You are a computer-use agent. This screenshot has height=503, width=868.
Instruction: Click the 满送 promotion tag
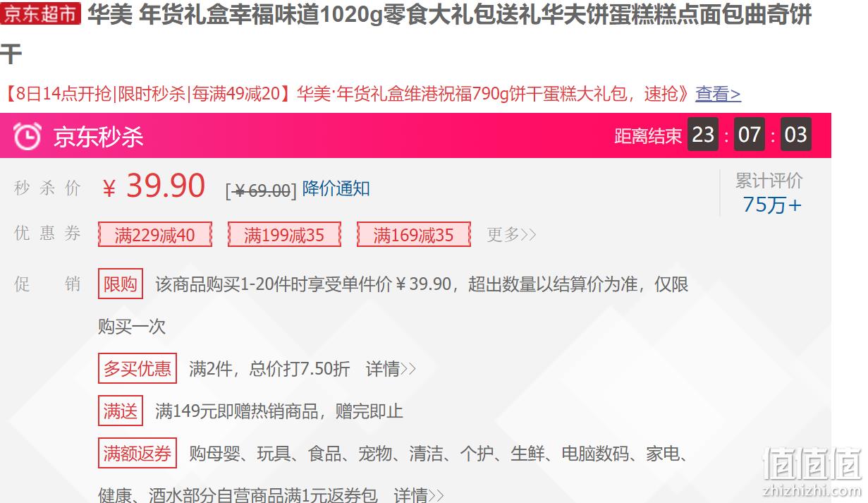tap(121, 411)
